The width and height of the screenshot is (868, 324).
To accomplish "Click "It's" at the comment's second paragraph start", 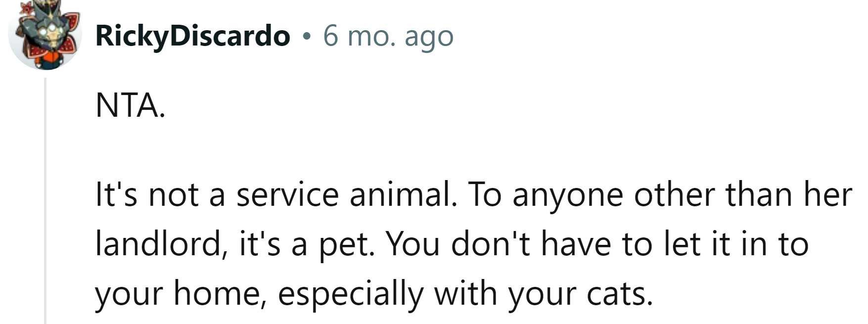I will coord(116,194).
